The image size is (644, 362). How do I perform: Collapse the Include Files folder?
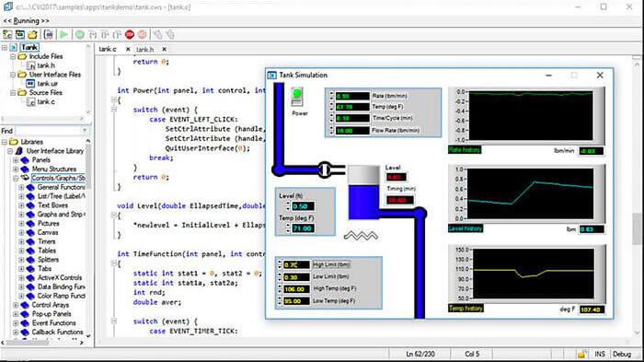click(x=13, y=56)
